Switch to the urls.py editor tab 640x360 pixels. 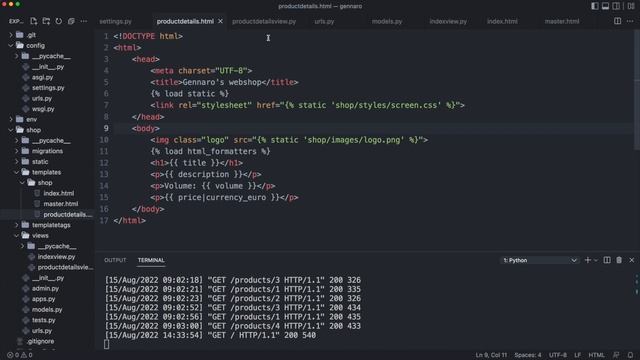pos(324,21)
